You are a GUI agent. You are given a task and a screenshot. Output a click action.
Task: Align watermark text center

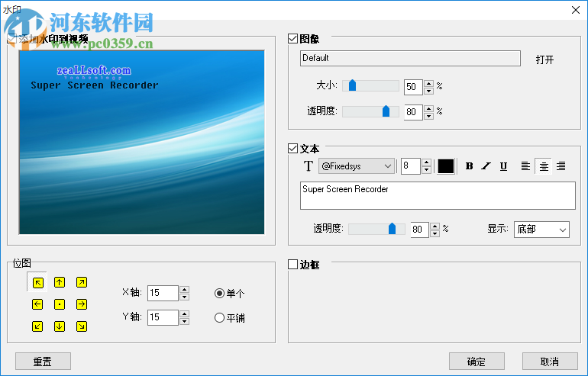pyautogui.click(x=544, y=166)
